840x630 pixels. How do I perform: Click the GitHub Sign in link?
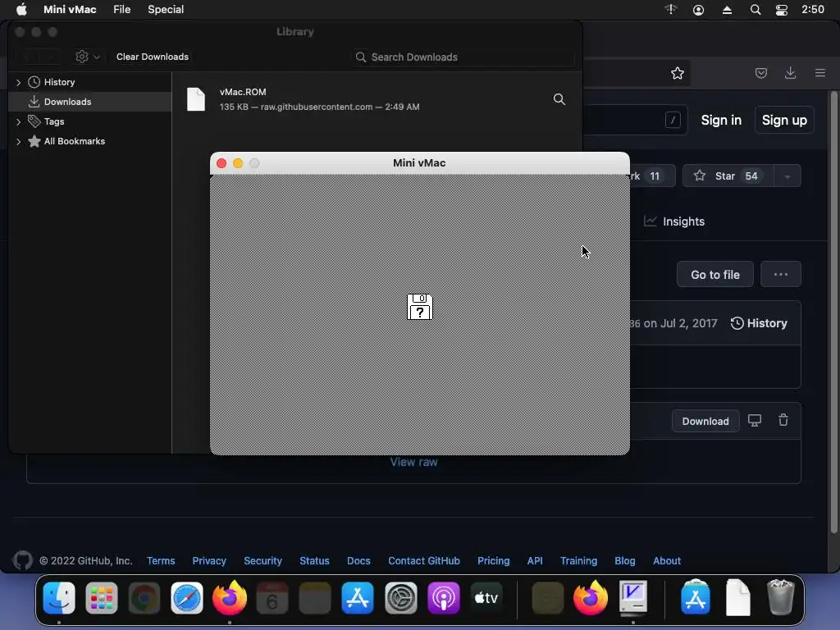click(721, 120)
